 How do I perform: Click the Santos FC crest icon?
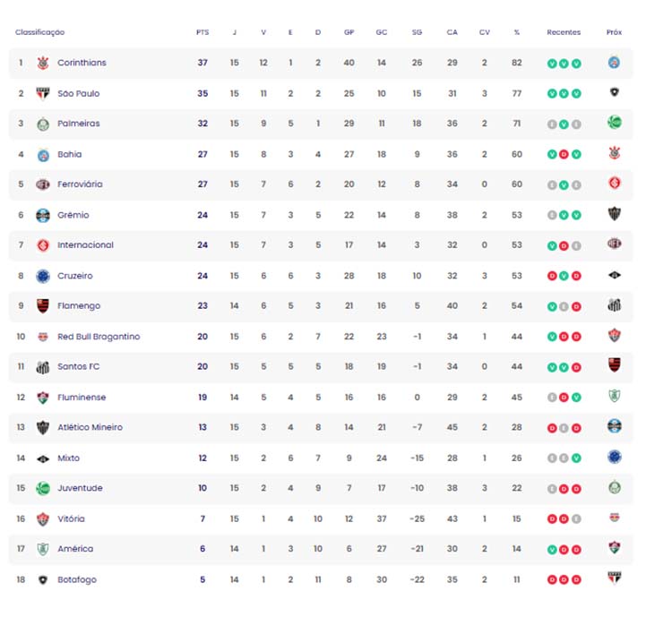coord(43,367)
